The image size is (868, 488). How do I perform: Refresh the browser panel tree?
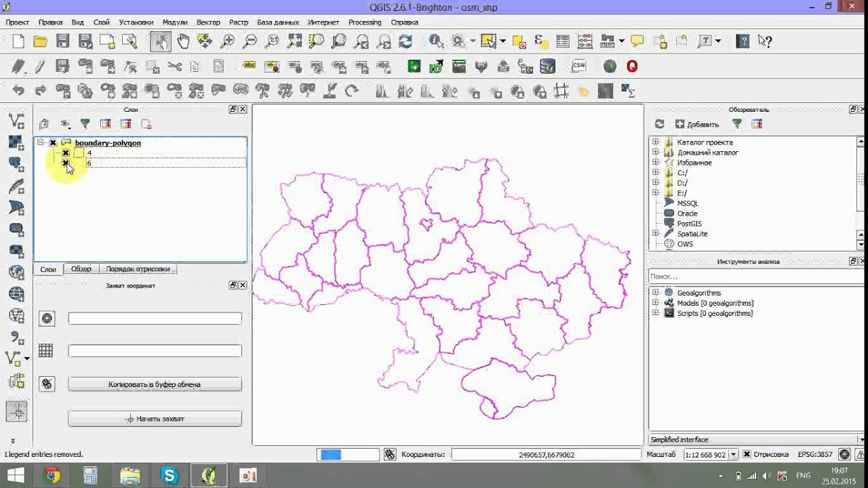point(659,124)
